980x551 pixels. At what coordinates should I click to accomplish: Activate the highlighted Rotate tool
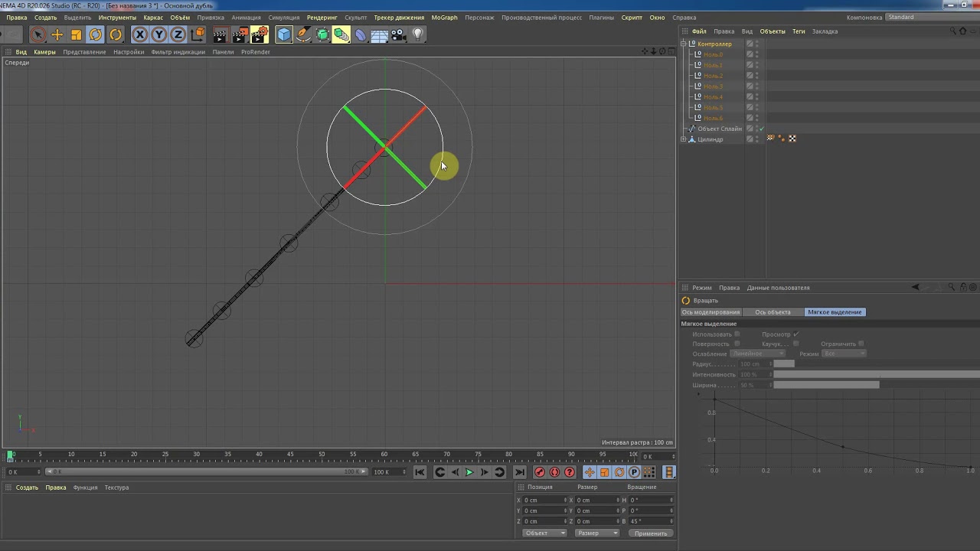pos(96,34)
